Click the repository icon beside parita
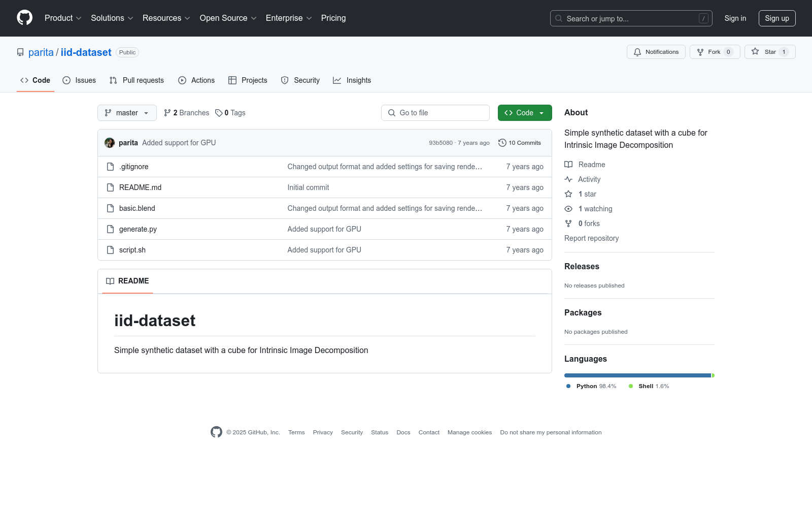The image size is (812, 508). (x=20, y=52)
